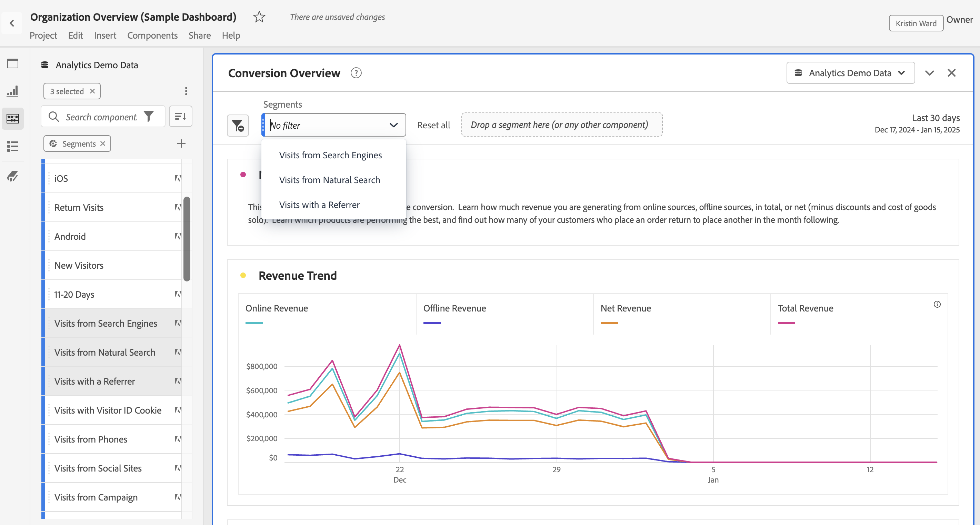Open the Panels icon in left rail
Viewport: 980px width, 525px height.
(12, 63)
